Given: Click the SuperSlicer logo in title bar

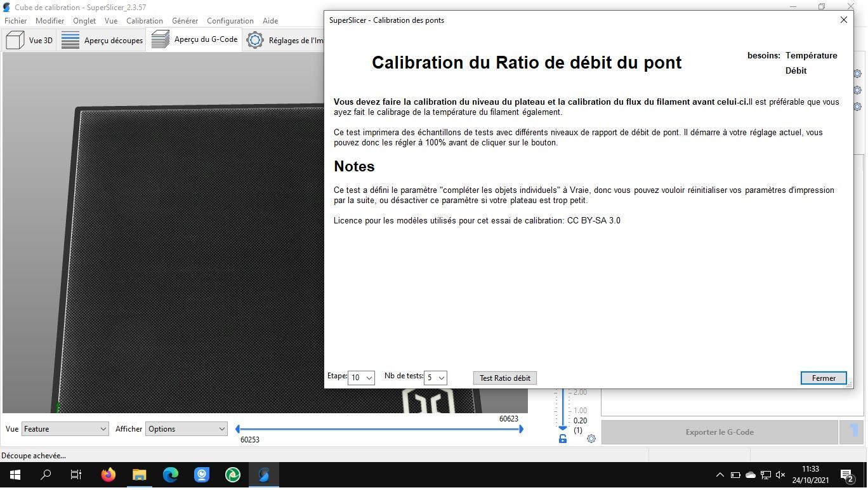Looking at the screenshot, I should [7, 7].
